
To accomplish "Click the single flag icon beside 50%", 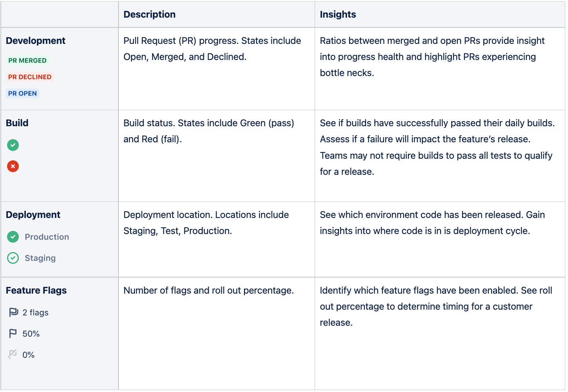I will point(13,334).
